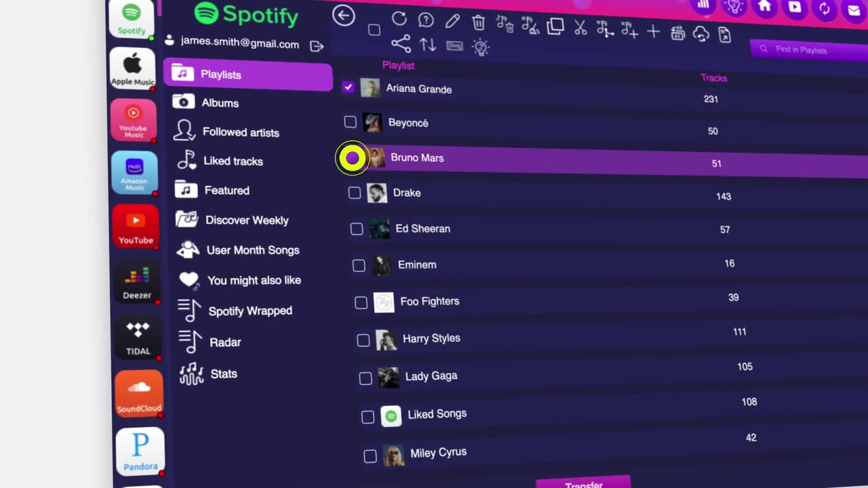Open the Playlists section
This screenshot has width=868, height=488.
click(x=248, y=74)
